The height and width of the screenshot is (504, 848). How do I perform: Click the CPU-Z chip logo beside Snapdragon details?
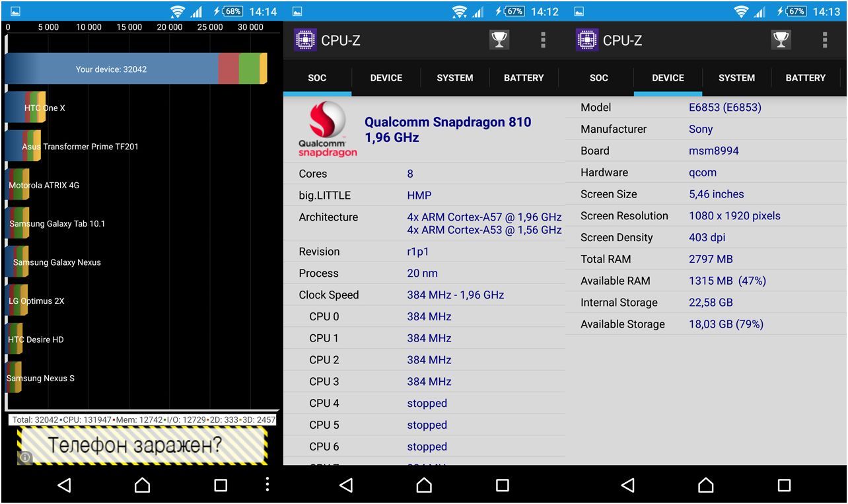304,40
